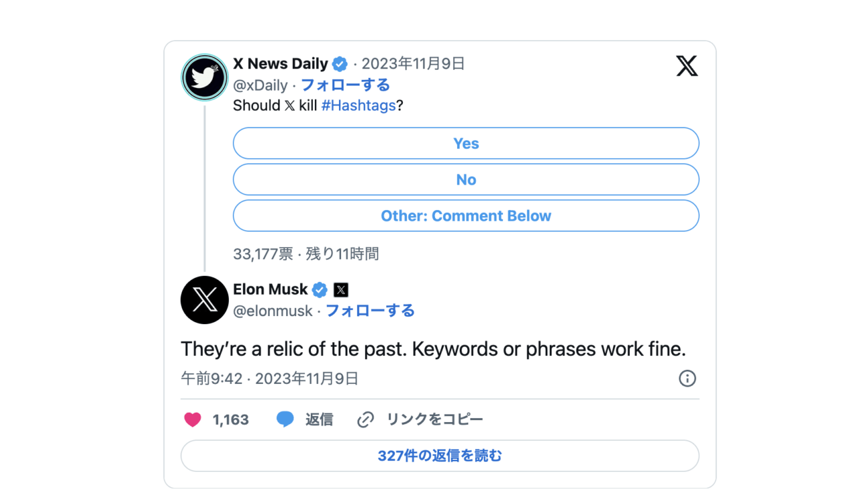Click the X logo in top right corner
Image resolution: width=854 pixels, height=504 pixels.
pos(687,65)
